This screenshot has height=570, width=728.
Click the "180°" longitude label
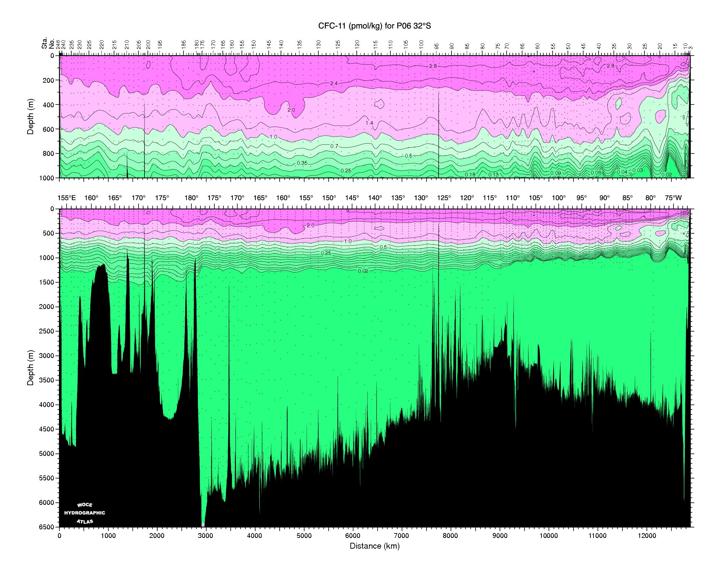(191, 198)
